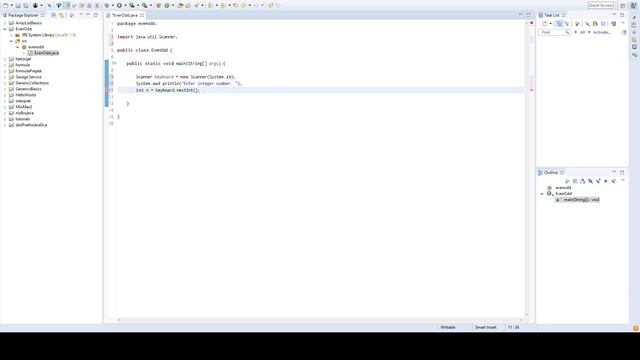This screenshot has width=640, height=360.
Task: Toggle code folding for the main method
Action: pos(116,64)
